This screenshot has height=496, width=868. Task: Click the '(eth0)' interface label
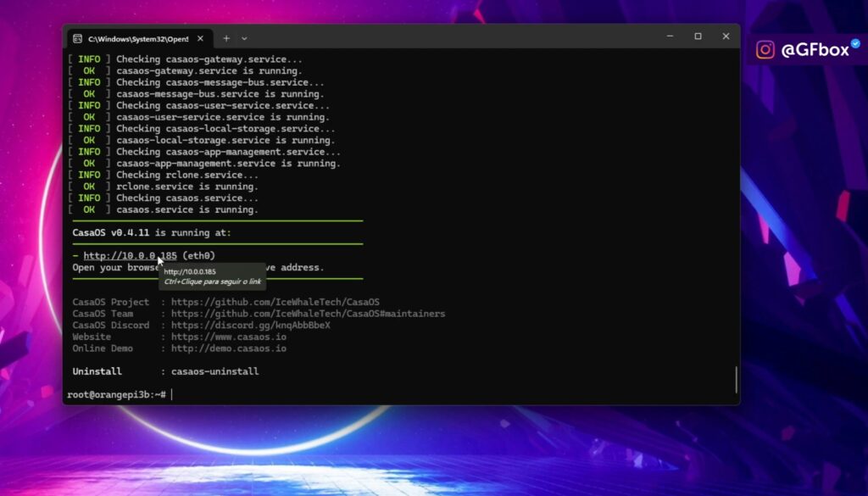click(198, 256)
